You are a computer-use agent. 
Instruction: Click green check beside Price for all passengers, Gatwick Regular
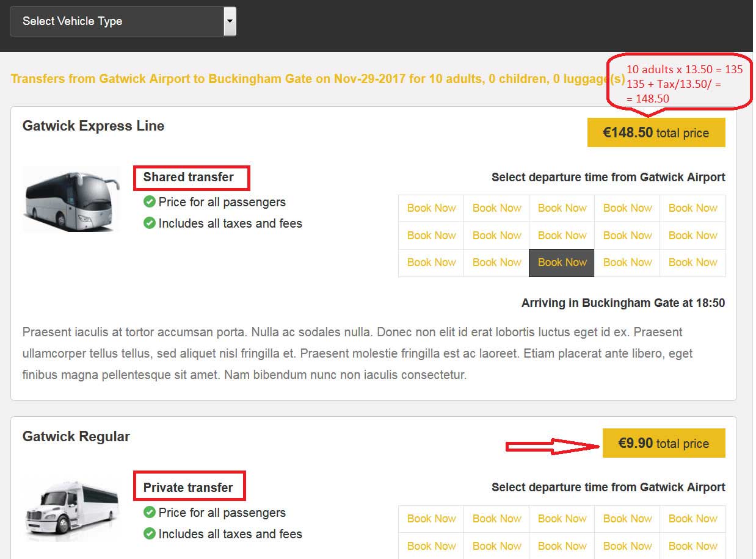click(150, 513)
